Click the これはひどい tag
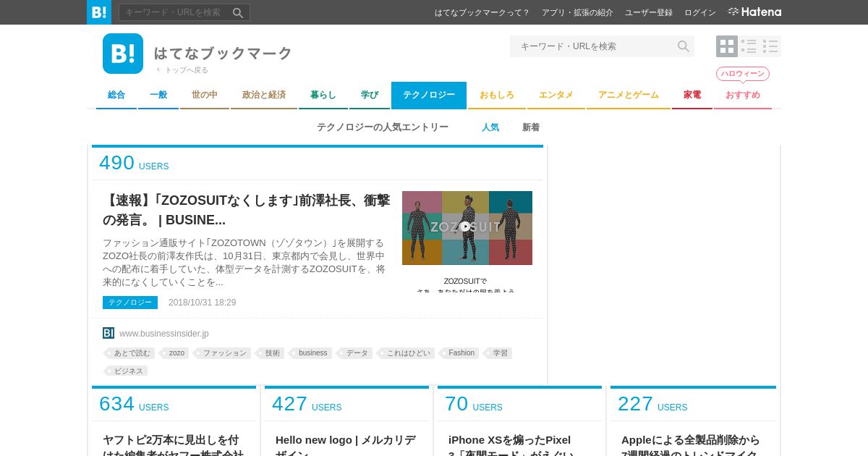Screen dimensions: 868x456 pos(407,353)
